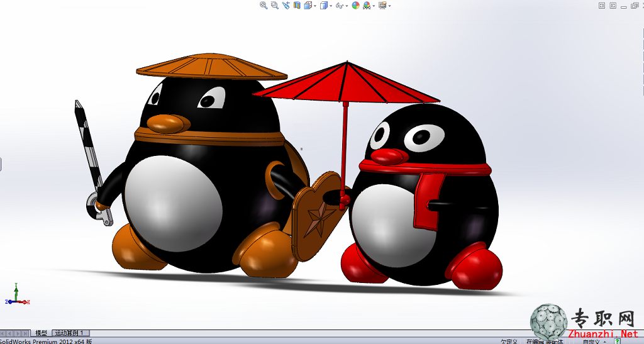Select the Zoom to Area tool
This screenshot has height=344, width=644.
click(275, 5)
